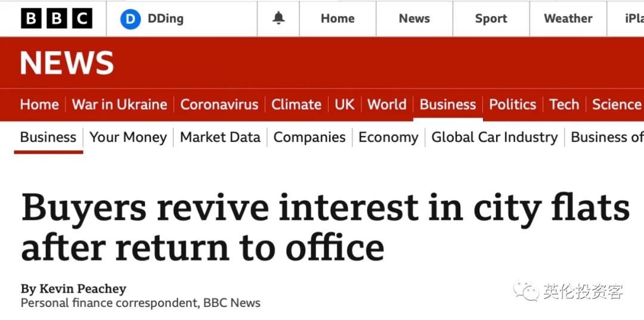Open the Sport section
This screenshot has width=644, height=320.
(491, 18)
